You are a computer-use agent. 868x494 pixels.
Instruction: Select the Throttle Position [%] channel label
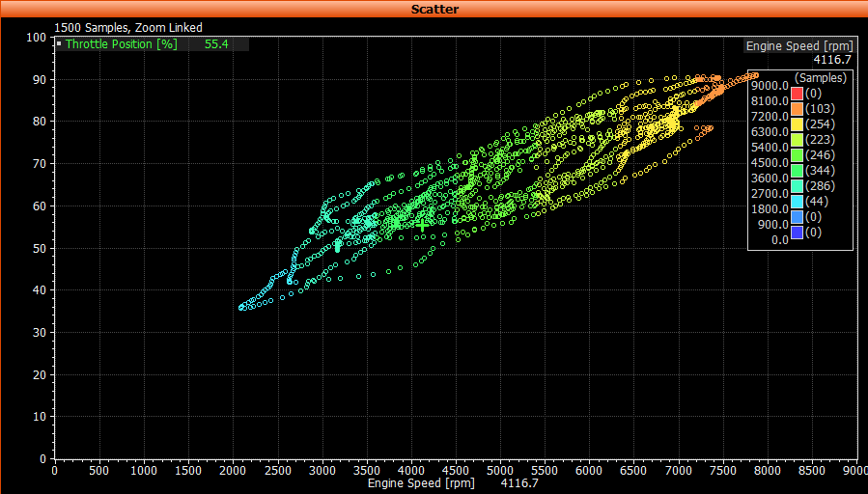[121, 44]
